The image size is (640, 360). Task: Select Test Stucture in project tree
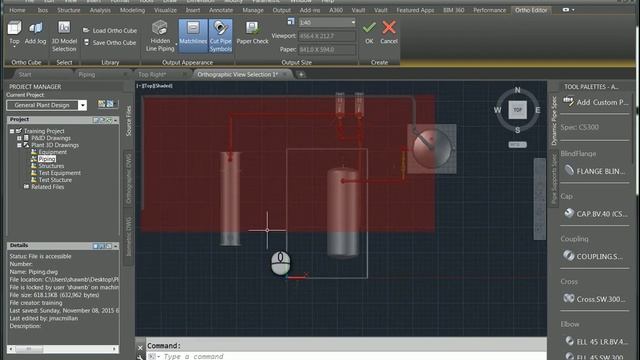click(x=55, y=180)
